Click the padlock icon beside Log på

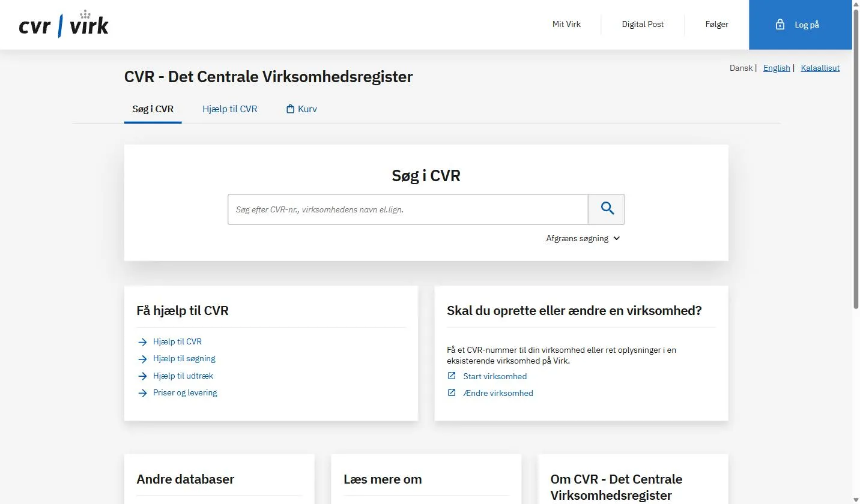click(780, 25)
